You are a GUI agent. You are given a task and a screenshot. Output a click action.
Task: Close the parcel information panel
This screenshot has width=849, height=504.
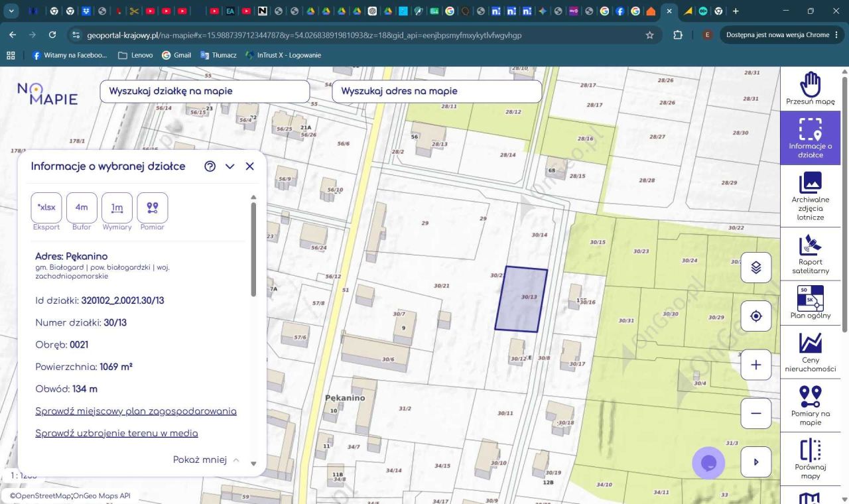click(x=249, y=166)
